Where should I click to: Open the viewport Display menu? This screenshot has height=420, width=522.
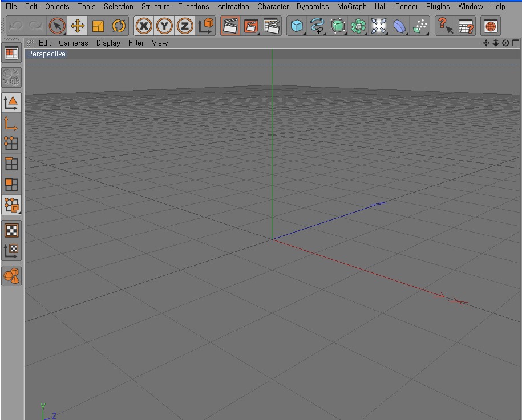108,43
